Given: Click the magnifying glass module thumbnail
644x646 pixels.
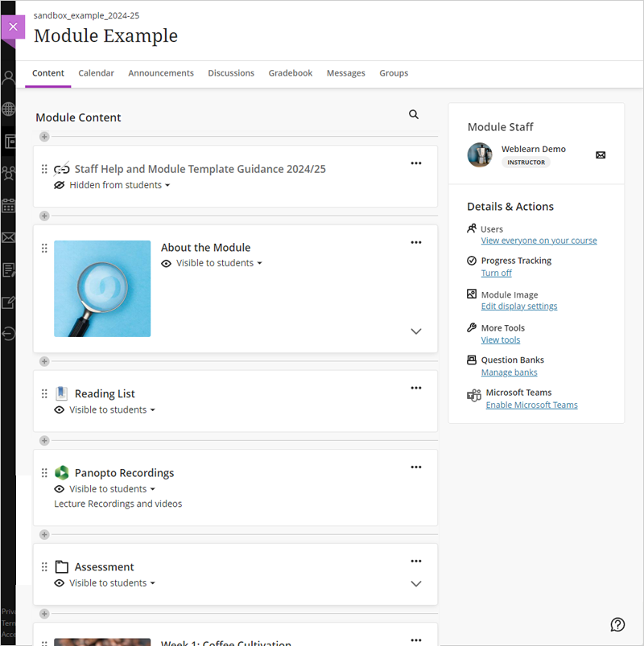Looking at the screenshot, I should click(x=102, y=289).
